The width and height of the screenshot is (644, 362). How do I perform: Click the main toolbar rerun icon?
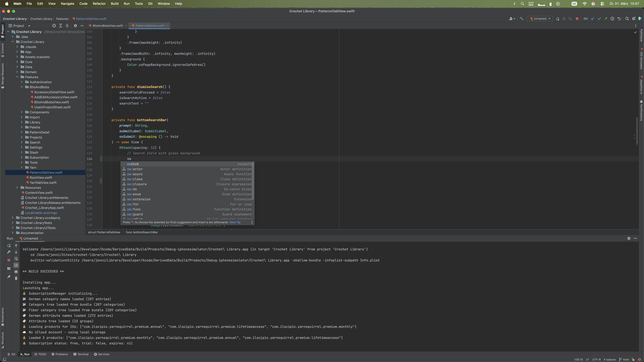557,19
